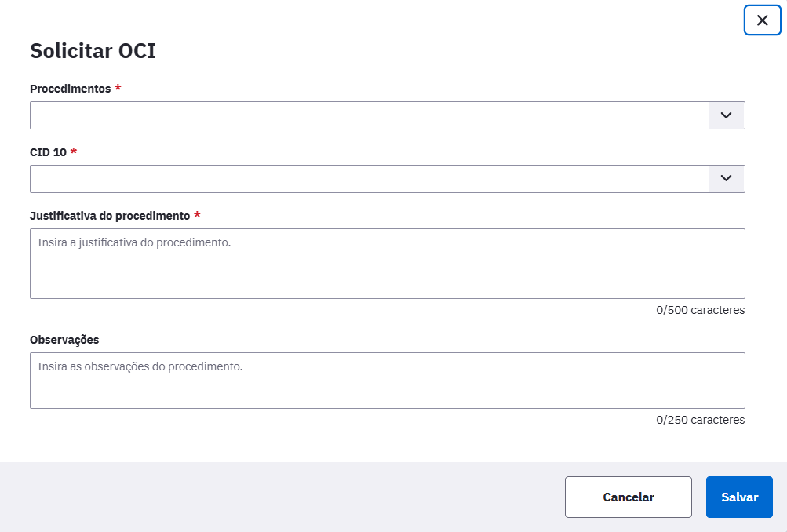Click the Procedimentos field label

[x=71, y=89]
